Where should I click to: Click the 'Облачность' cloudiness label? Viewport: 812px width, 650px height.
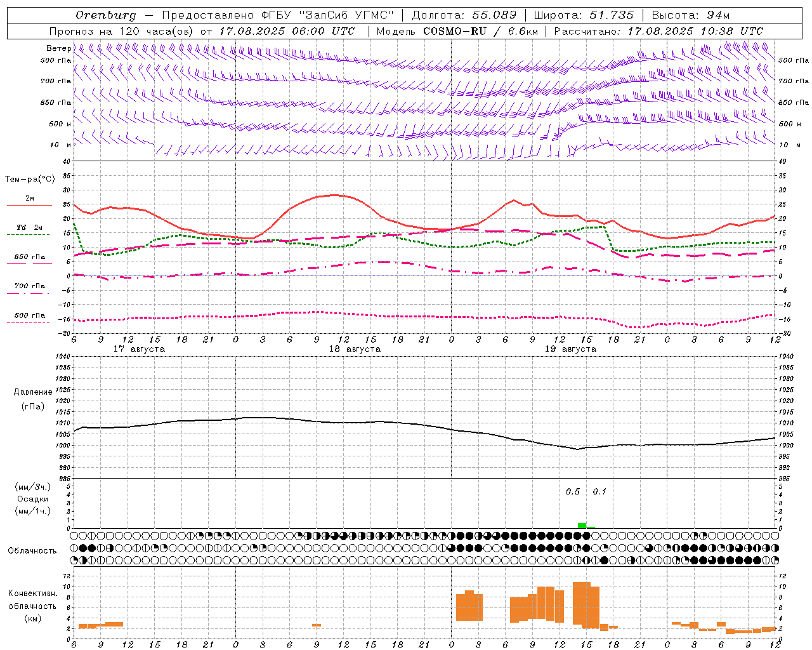coord(32,551)
